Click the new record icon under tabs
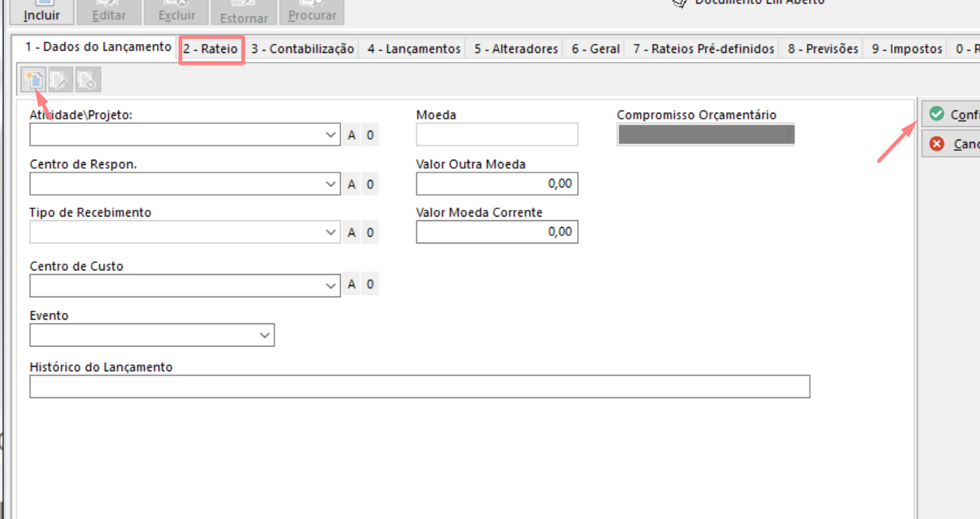This screenshot has height=519, width=980. [34, 80]
